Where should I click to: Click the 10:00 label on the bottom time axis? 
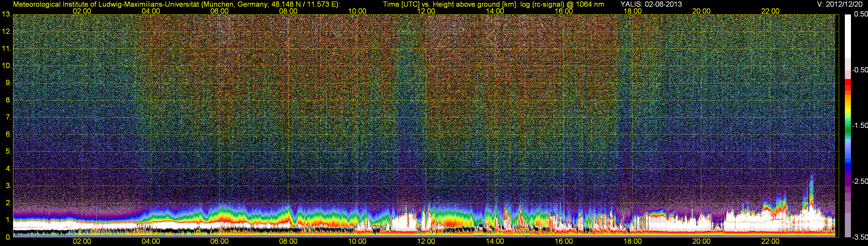[x=357, y=241]
